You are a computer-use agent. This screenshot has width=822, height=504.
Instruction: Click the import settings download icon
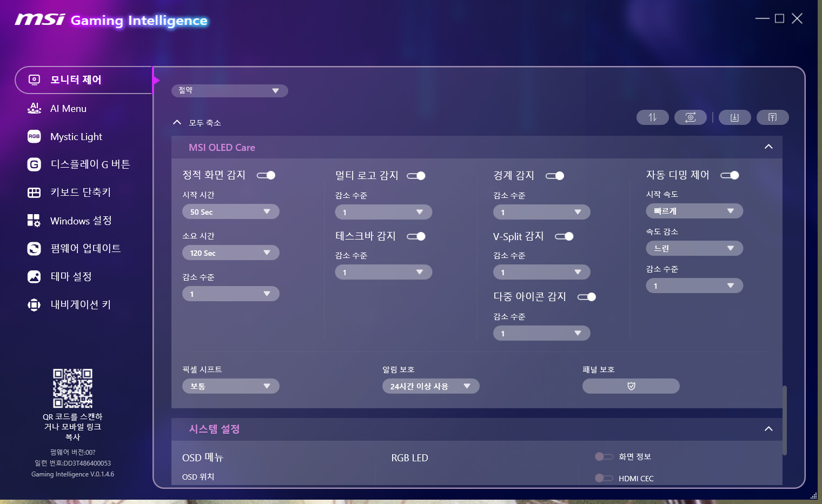tap(734, 117)
